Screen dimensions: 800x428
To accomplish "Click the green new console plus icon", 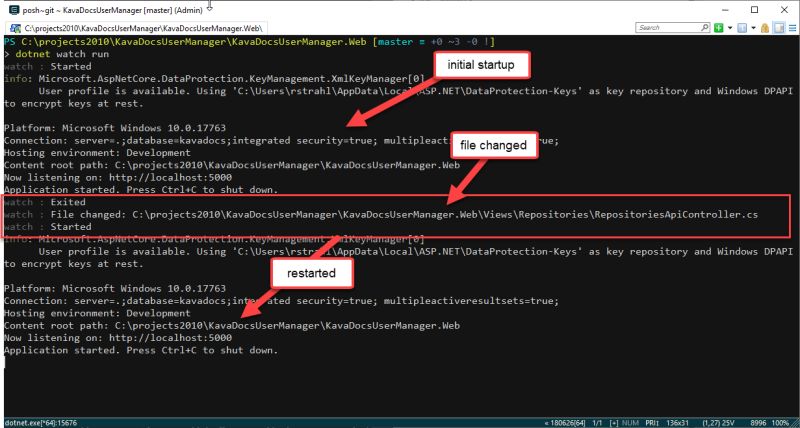I will (x=718, y=28).
